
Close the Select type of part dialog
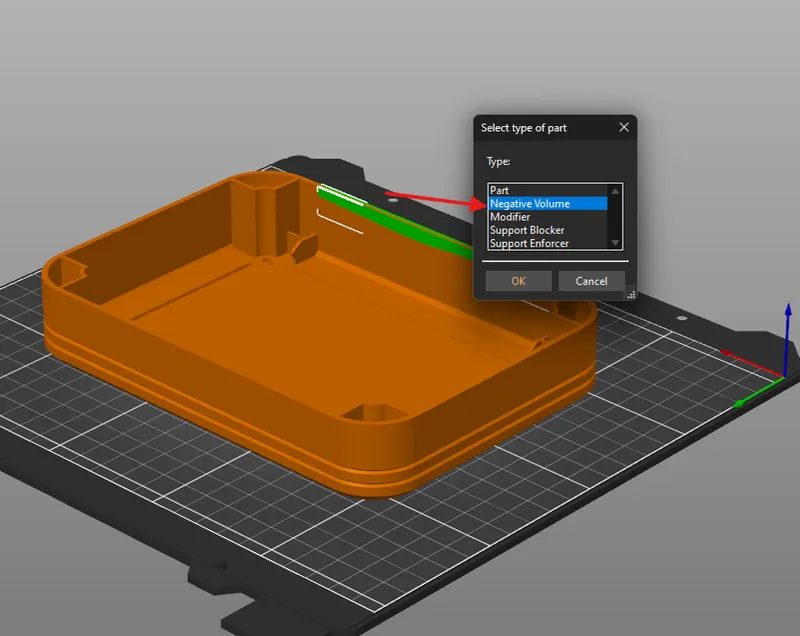[623, 128]
